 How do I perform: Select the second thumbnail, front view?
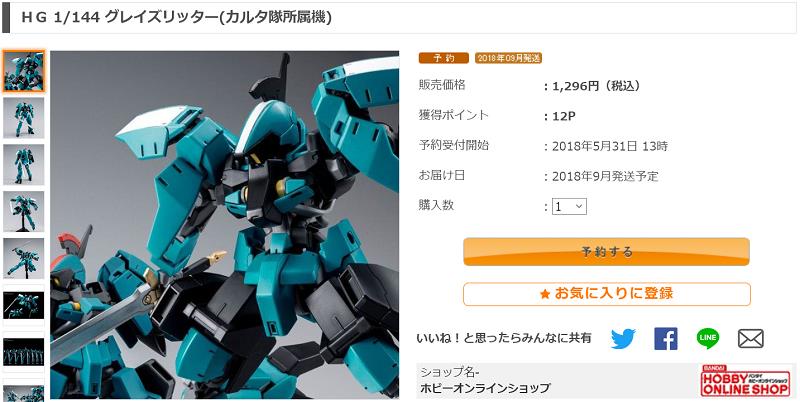[23, 118]
